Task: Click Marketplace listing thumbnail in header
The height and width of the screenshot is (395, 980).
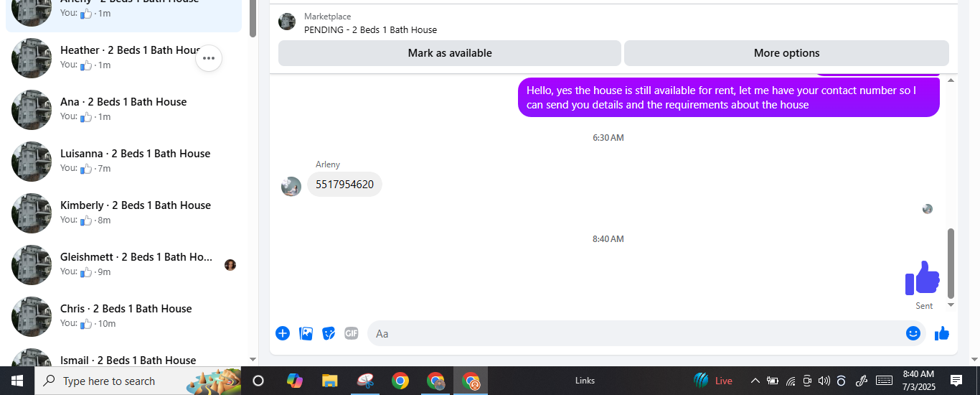Action: coord(287,22)
